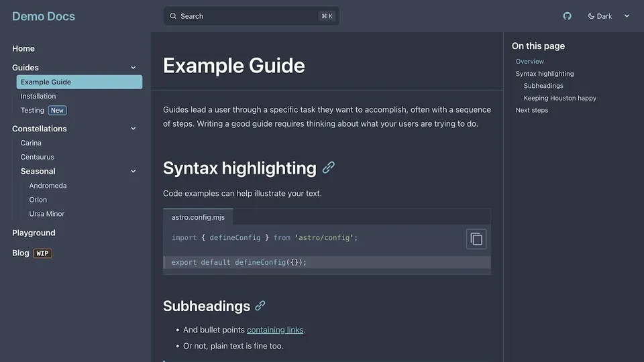Open the Dark theme dropdown
Image resolution: width=644 pixels, height=362 pixels.
609,16
